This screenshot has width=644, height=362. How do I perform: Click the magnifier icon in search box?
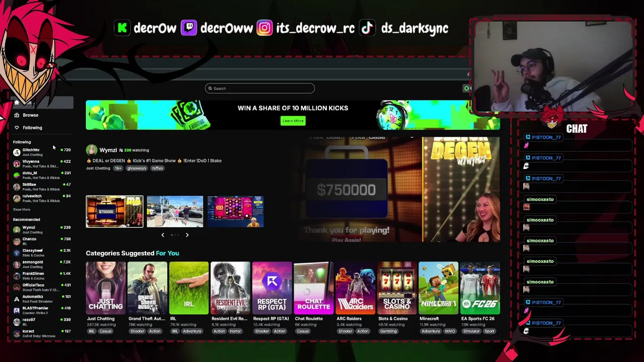pyautogui.click(x=210, y=88)
